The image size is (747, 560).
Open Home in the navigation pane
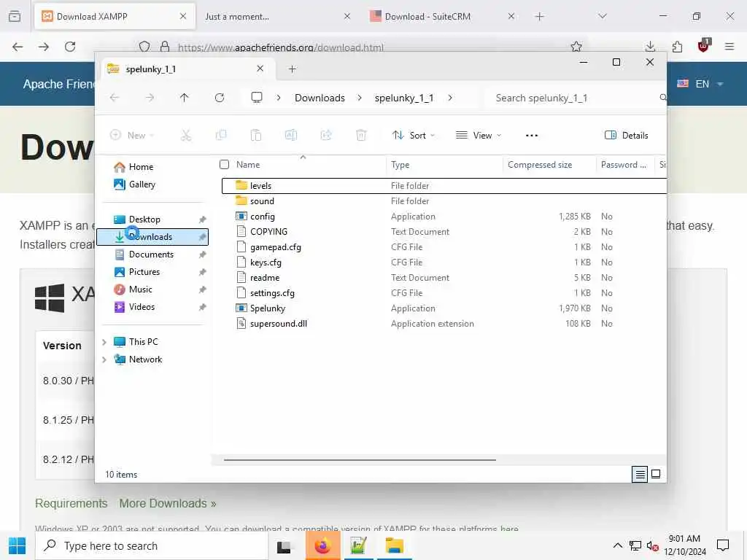pyautogui.click(x=152, y=167)
